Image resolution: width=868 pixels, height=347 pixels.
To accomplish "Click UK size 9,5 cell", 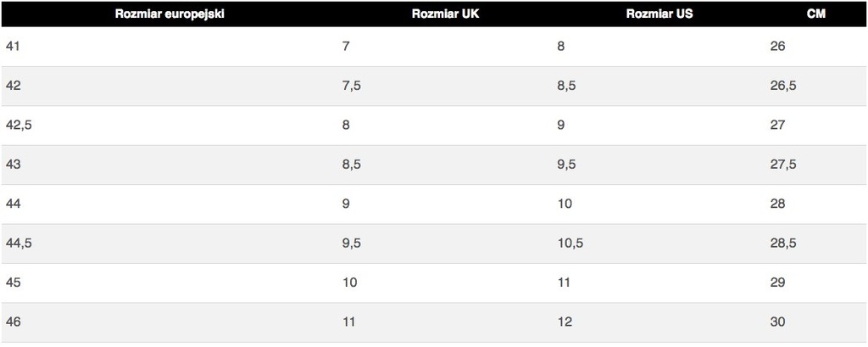I will click(352, 243).
